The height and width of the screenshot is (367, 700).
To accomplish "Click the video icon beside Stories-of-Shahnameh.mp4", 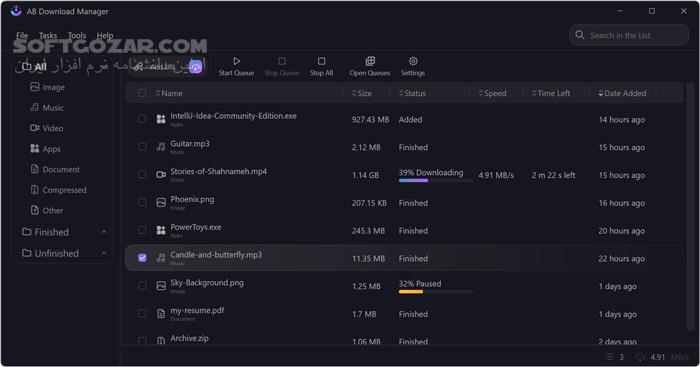I will [x=161, y=175].
